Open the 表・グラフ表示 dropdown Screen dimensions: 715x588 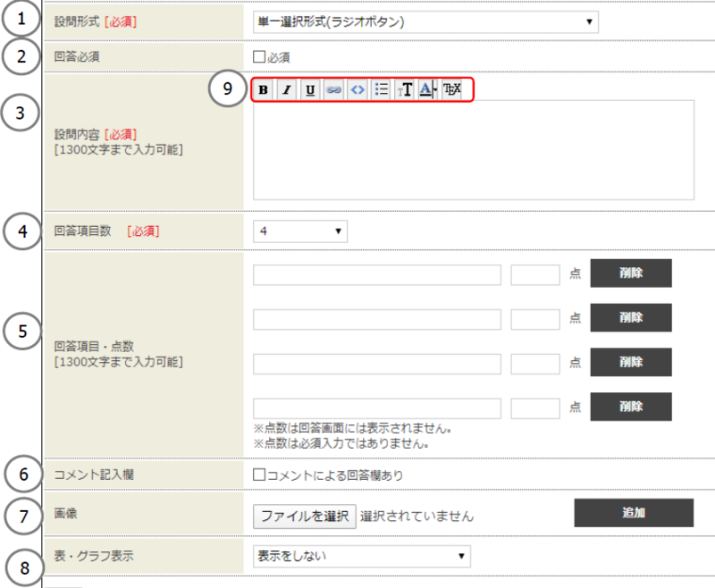click(361, 556)
